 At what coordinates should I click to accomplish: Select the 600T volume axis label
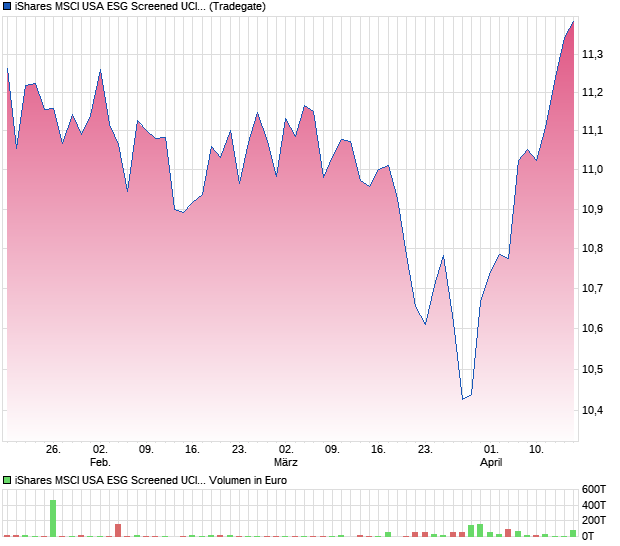tap(596, 489)
